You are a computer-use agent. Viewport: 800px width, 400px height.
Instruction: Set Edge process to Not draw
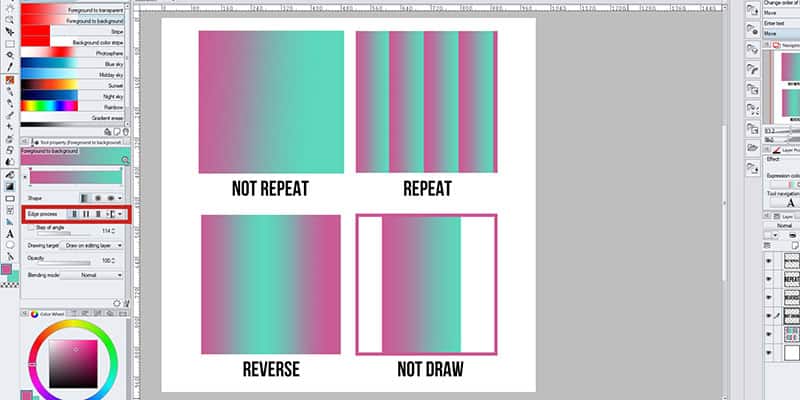[x=111, y=214]
